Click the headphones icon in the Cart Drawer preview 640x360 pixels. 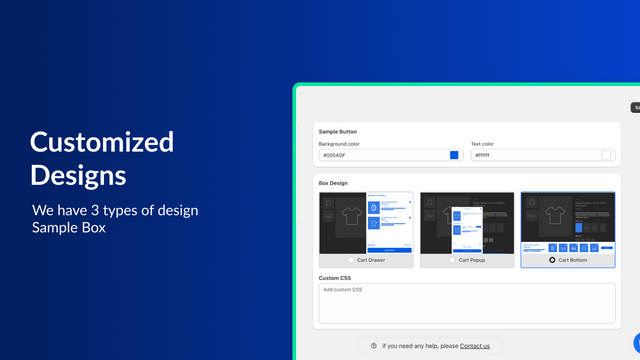point(329,202)
